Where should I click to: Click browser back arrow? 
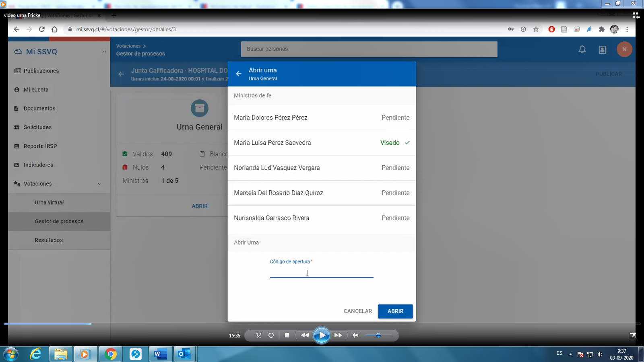pos(17,29)
